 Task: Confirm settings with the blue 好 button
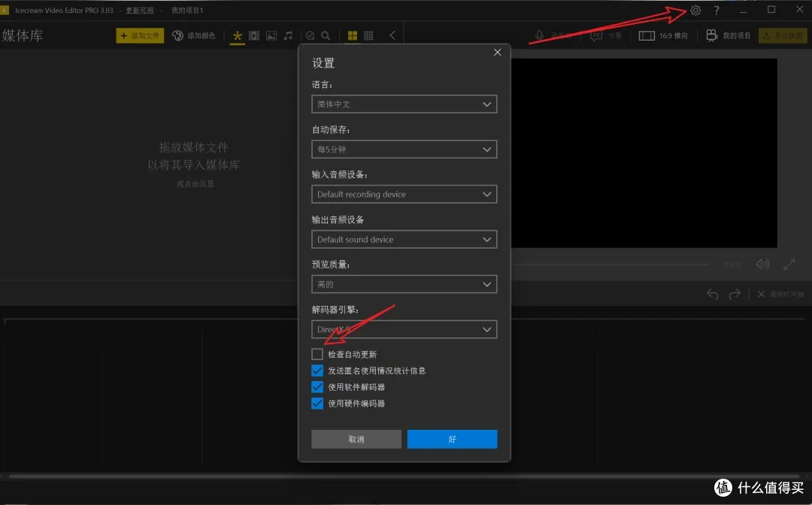coord(452,439)
